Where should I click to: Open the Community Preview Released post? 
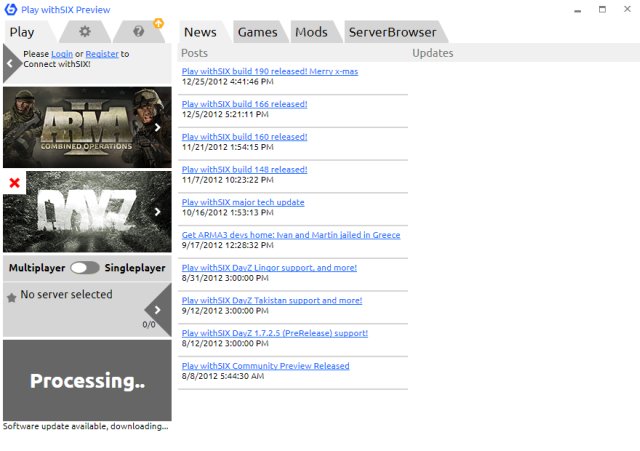pyautogui.click(x=266, y=366)
